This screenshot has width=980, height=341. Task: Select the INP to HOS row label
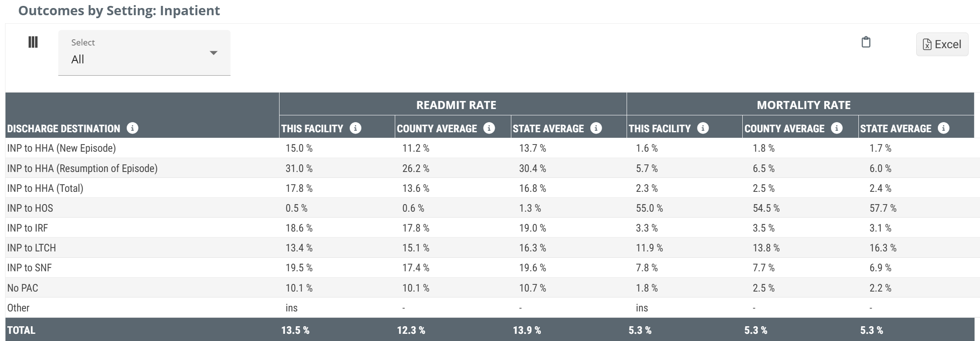(x=30, y=208)
